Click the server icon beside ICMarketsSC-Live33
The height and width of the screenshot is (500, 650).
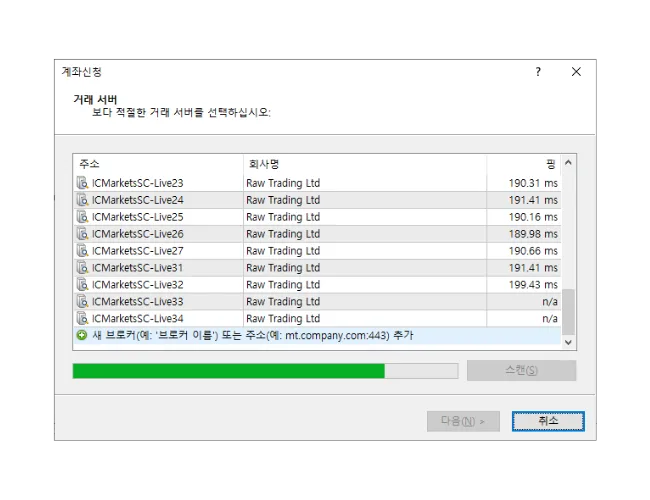coord(82,301)
